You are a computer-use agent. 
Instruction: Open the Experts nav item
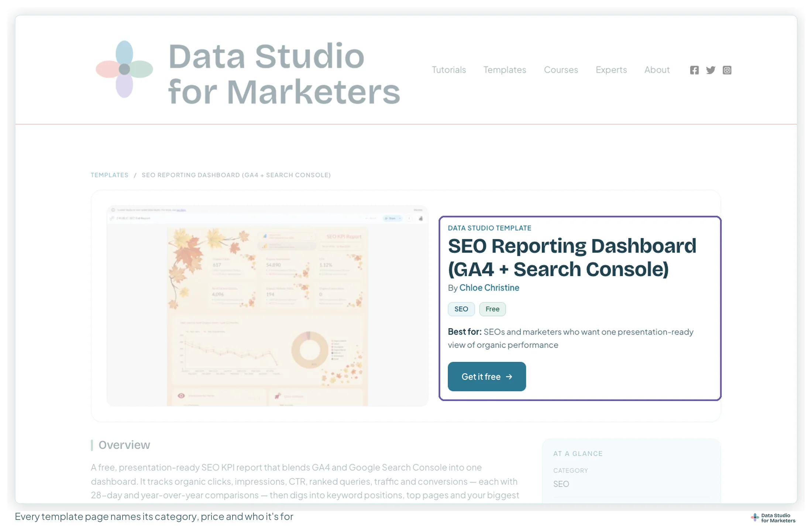coord(611,70)
